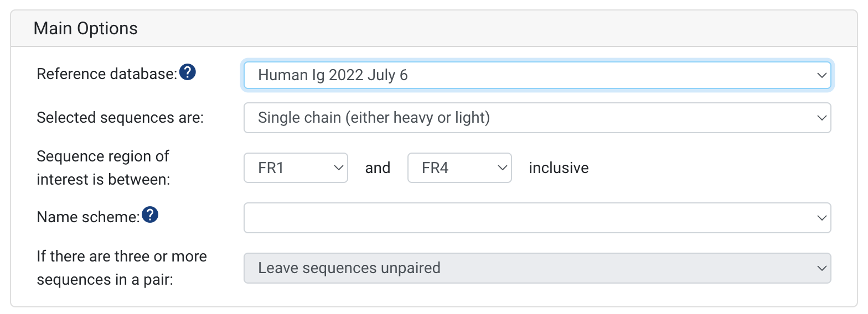Image resolution: width=868 pixels, height=314 pixels.
Task: Click the Leave sequences unpaired dropdown
Action: point(537,268)
